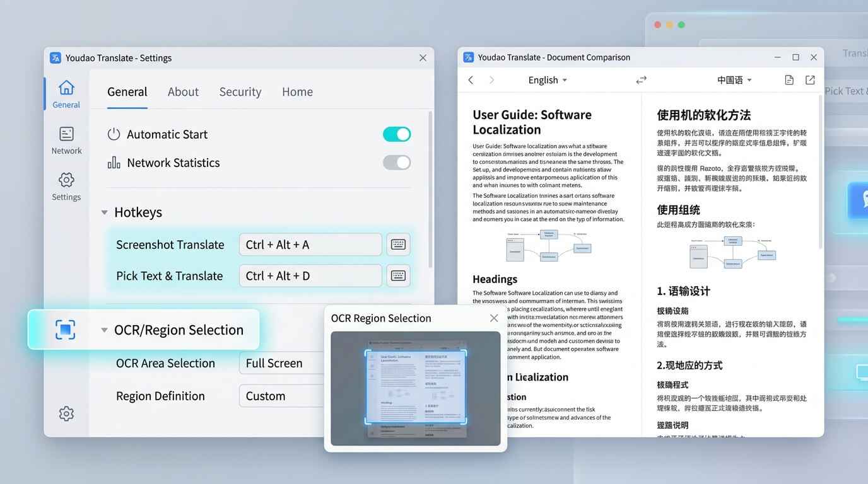Click keyboard icon for Screenshot Translate hotkey
The image size is (868, 484).
coord(398,245)
